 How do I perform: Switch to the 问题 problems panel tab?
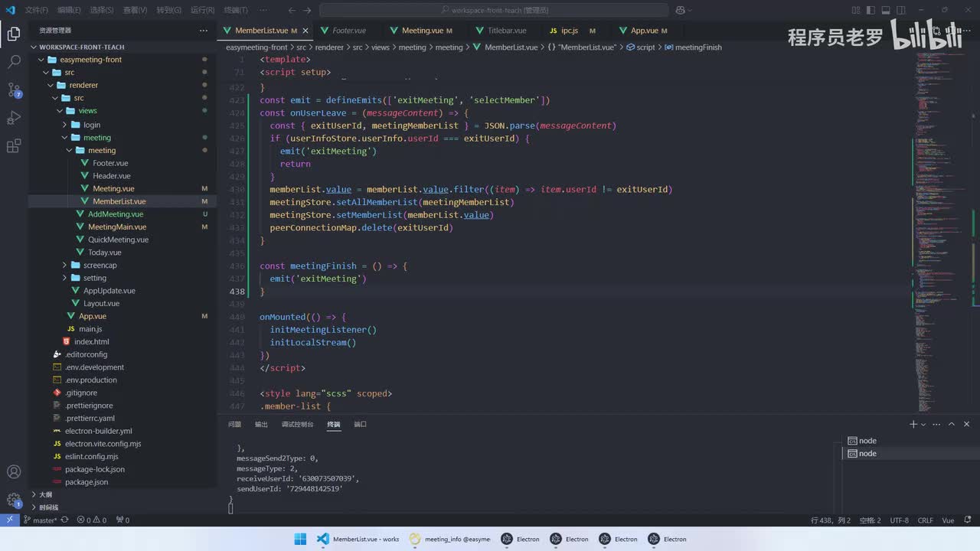click(234, 424)
